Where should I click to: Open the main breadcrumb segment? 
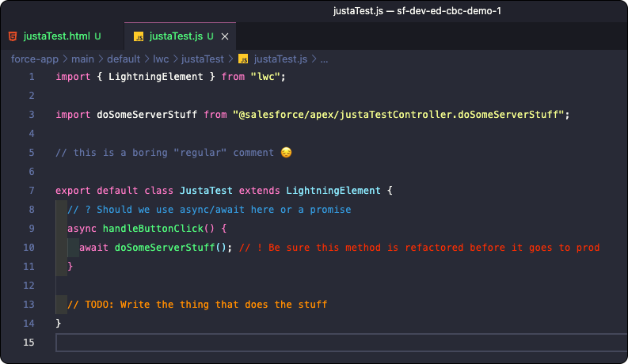(x=82, y=59)
